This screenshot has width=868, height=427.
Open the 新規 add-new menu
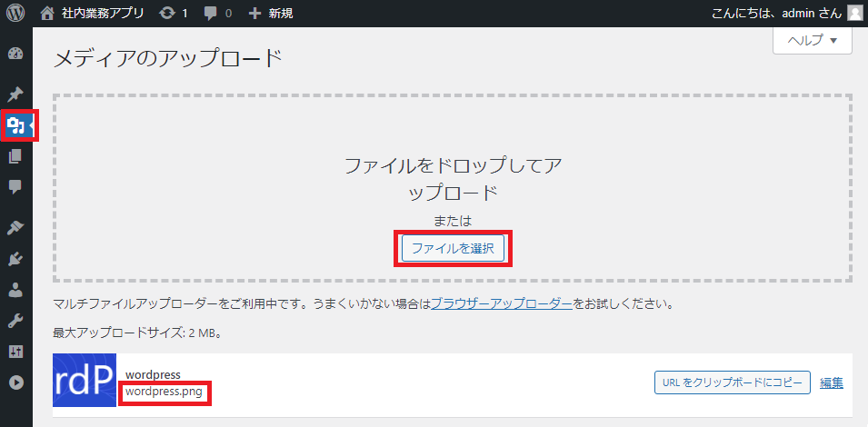pyautogui.click(x=270, y=13)
